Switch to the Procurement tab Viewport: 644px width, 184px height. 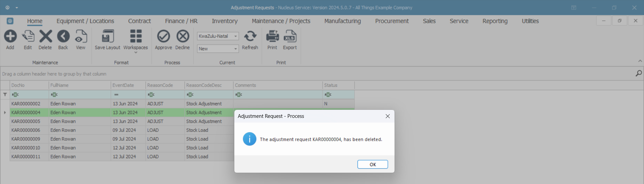click(x=392, y=21)
